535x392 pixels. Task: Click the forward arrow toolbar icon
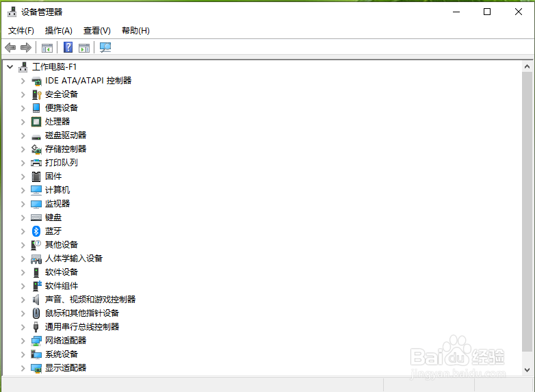coord(26,47)
